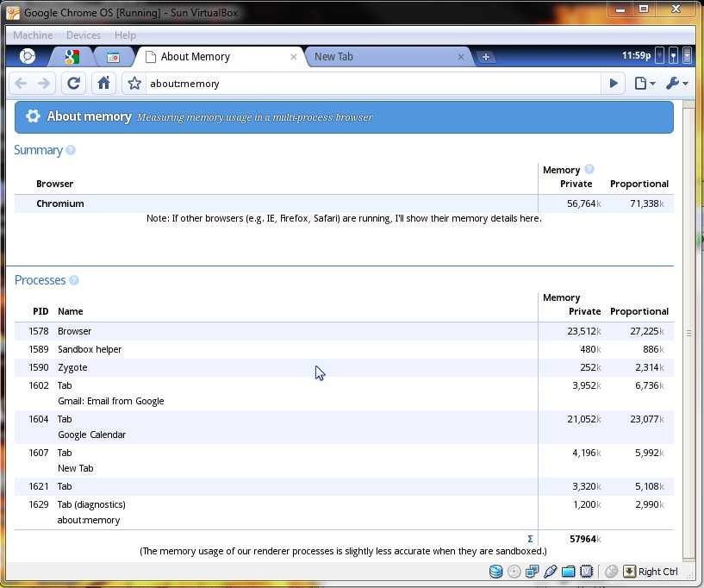Click the Chromium logo in tab strip
This screenshot has width=704, height=588.
tap(28, 56)
